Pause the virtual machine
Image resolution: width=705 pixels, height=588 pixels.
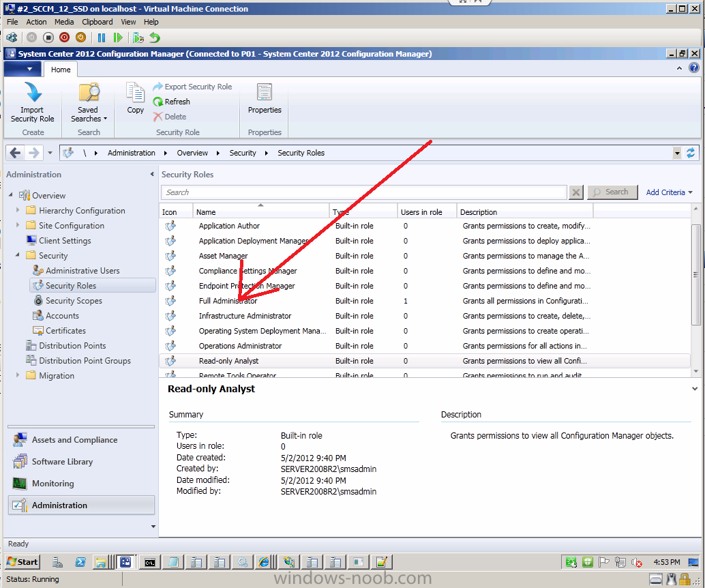click(102, 38)
